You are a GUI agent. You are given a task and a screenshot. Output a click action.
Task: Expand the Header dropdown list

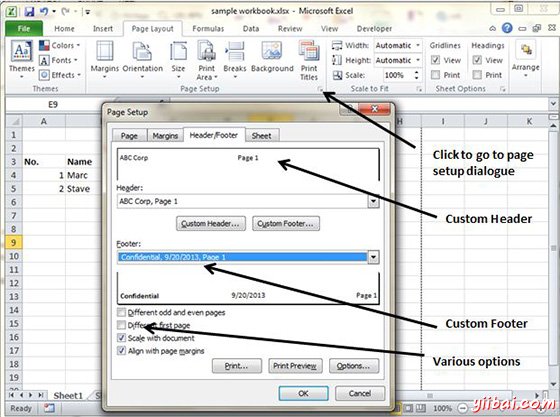click(x=373, y=201)
